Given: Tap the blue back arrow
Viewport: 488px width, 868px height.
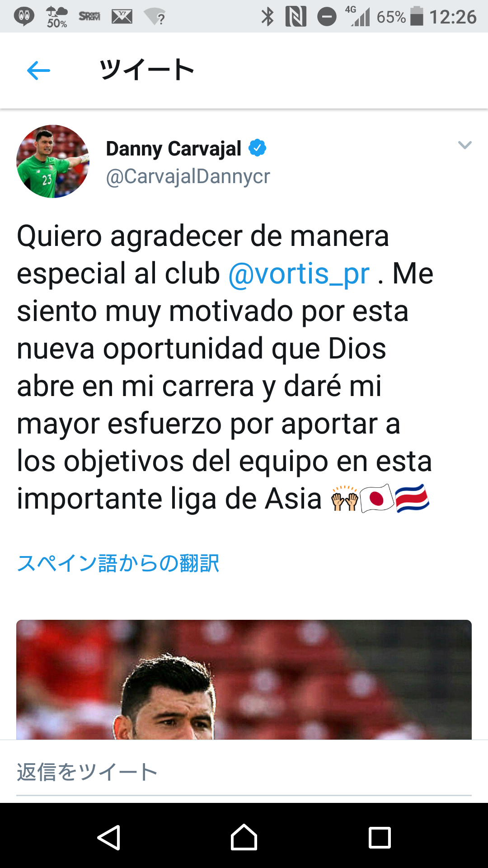Looking at the screenshot, I should click(38, 71).
